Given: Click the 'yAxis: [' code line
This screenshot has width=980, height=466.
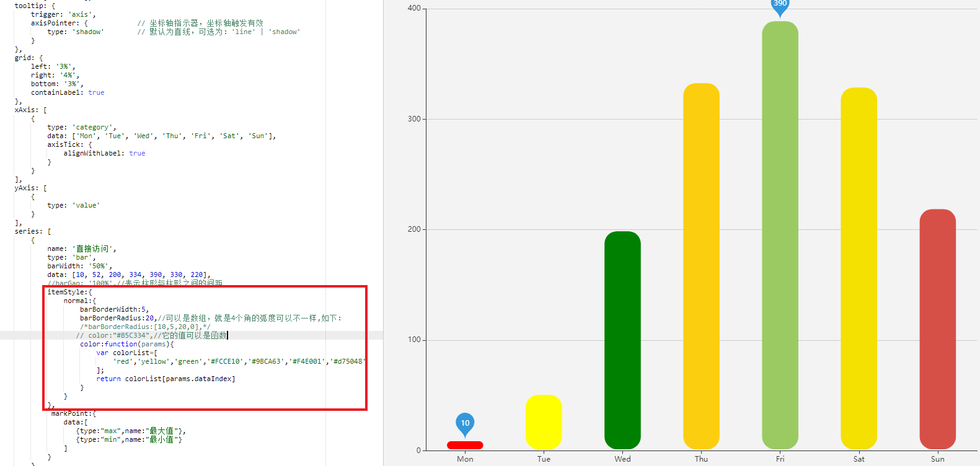Looking at the screenshot, I should (30, 188).
